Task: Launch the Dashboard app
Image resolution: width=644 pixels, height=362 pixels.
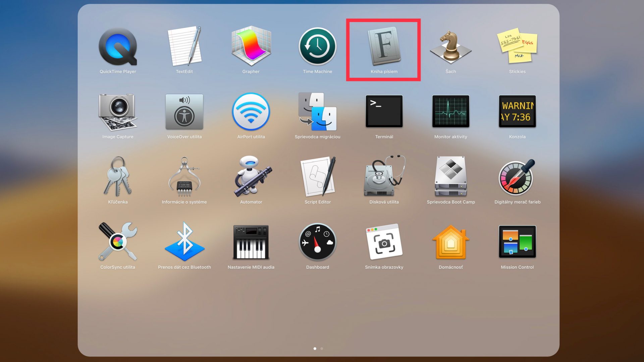Action: click(x=317, y=242)
